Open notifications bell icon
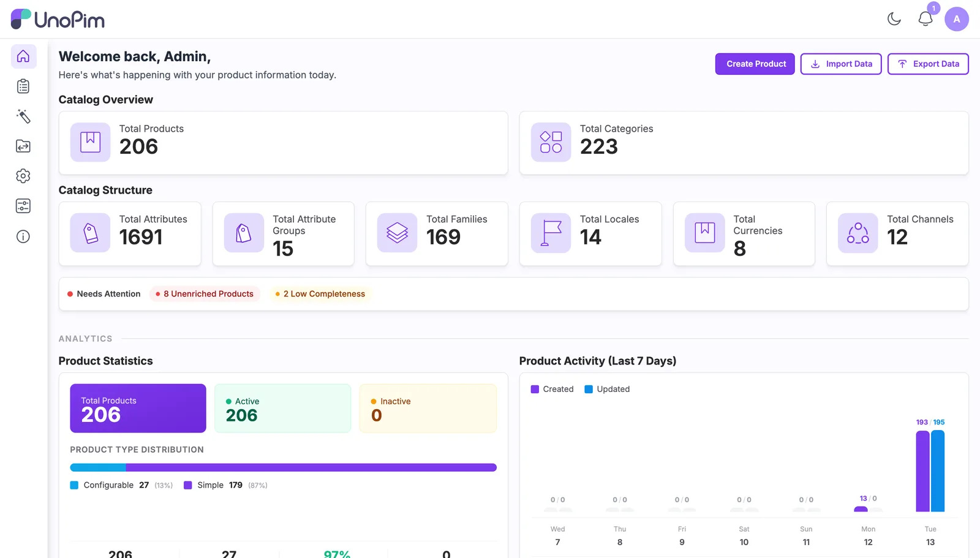 (x=925, y=19)
